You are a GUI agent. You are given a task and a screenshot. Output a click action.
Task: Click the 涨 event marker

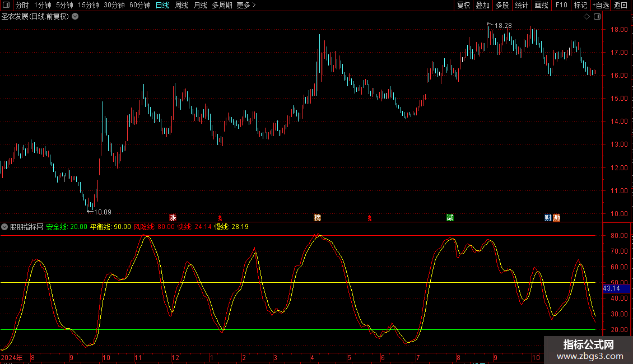(173, 218)
